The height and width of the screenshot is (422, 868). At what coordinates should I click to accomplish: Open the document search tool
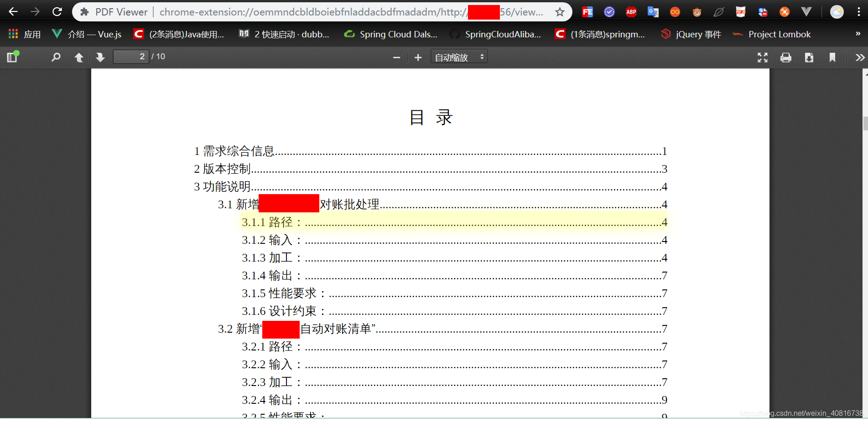pos(56,57)
